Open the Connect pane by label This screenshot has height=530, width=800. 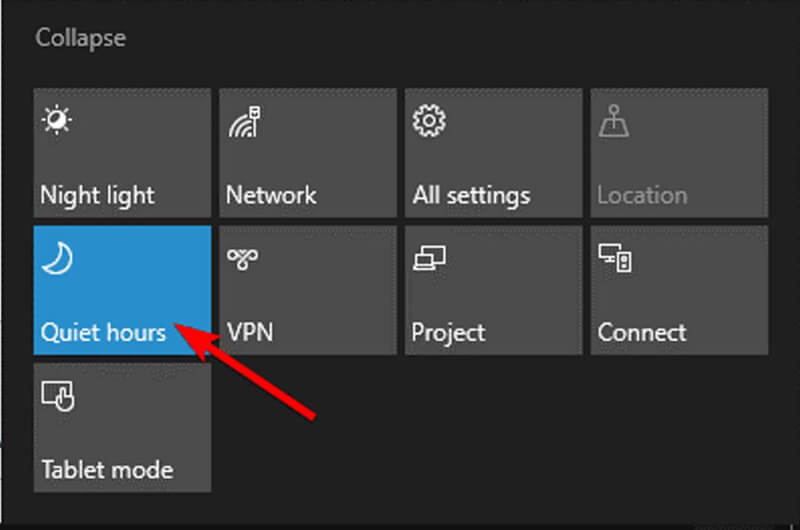pyautogui.click(x=642, y=333)
